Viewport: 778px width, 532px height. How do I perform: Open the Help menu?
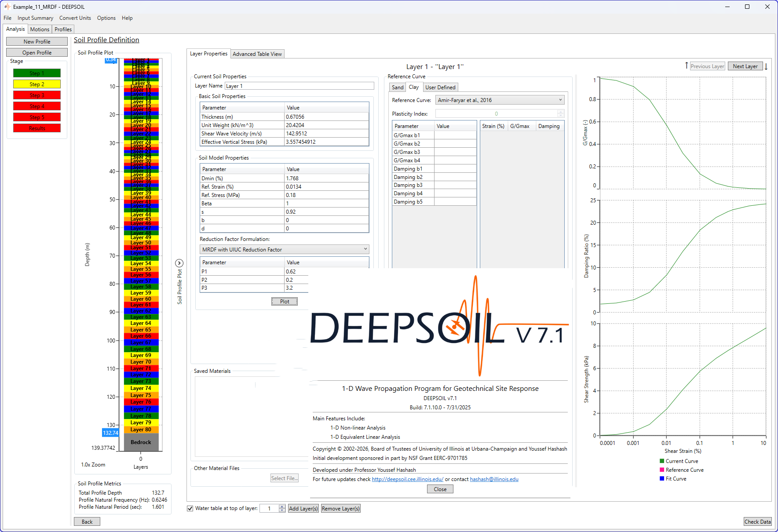pyautogui.click(x=127, y=18)
